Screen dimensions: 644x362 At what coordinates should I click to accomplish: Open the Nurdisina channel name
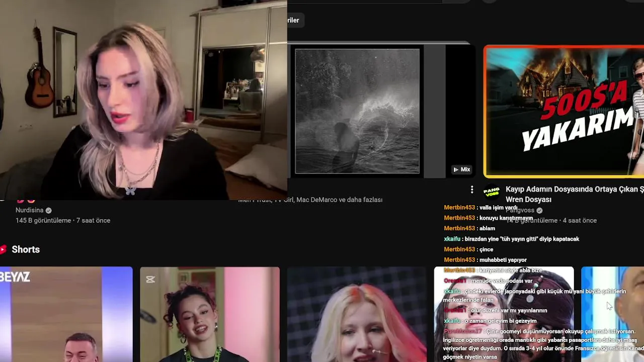pos(29,210)
